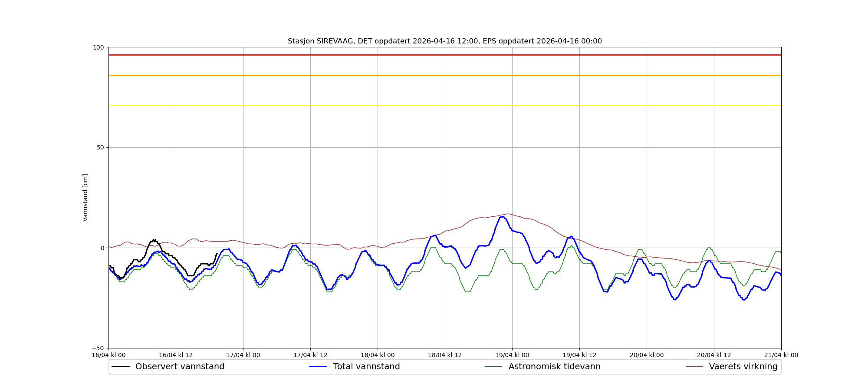868x391 pixels.
Task: Click the red horizontal threshold line
Action: pos(444,55)
